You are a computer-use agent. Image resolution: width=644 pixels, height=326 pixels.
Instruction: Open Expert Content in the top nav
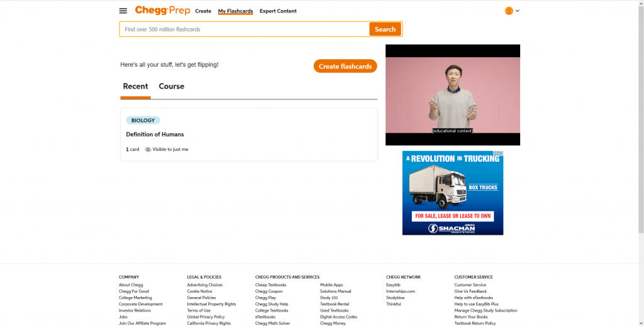pyautogui.click(x=278, y=11)
